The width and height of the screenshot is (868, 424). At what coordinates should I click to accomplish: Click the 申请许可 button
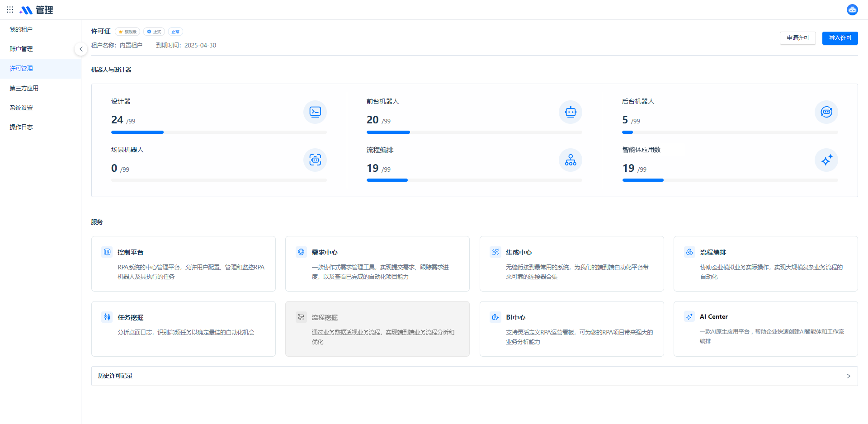click(797, 38)
